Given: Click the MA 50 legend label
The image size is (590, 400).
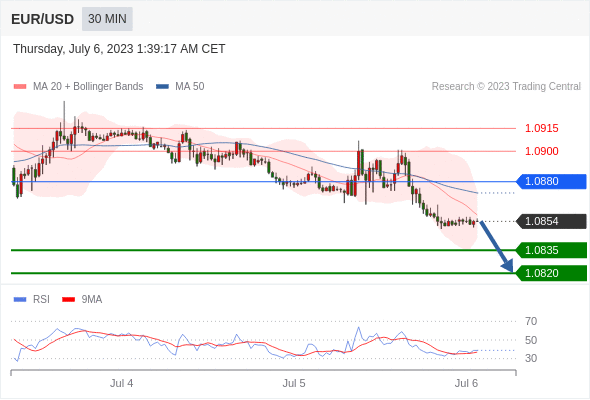Looking at the screenshot, I should (190, 87).
